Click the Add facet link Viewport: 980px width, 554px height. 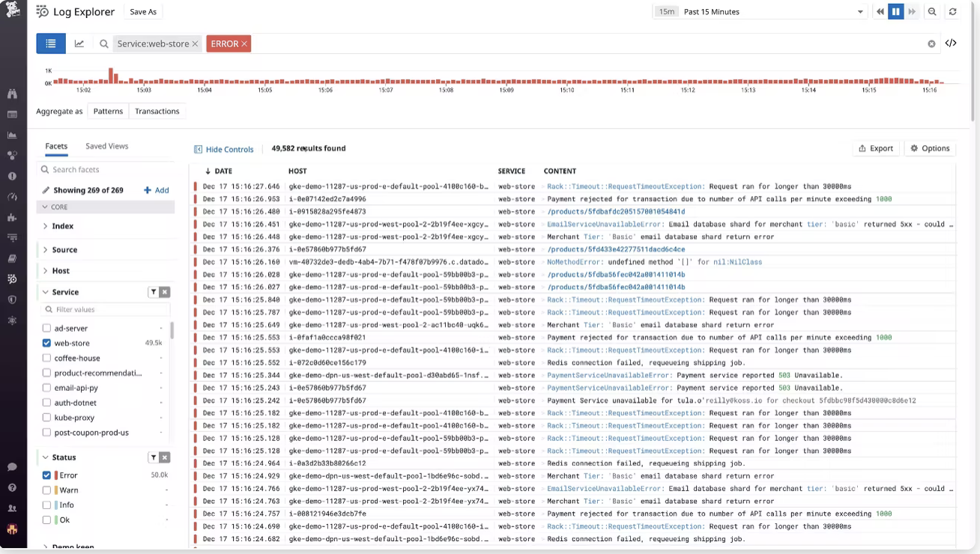pos(157,190)
